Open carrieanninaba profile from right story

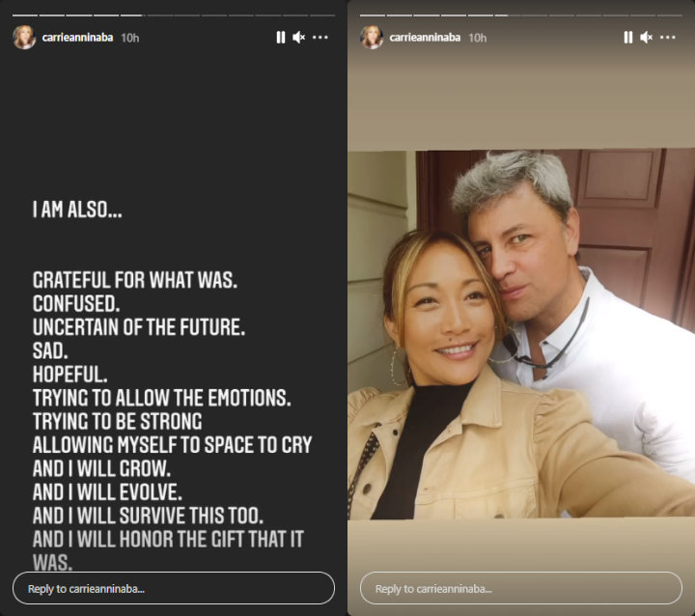(x=425, y=38)
